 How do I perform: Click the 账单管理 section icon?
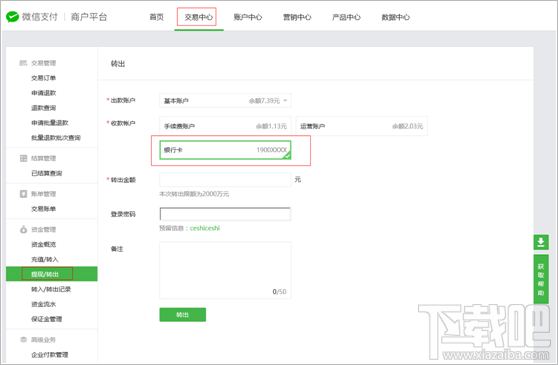pos(23,194)
